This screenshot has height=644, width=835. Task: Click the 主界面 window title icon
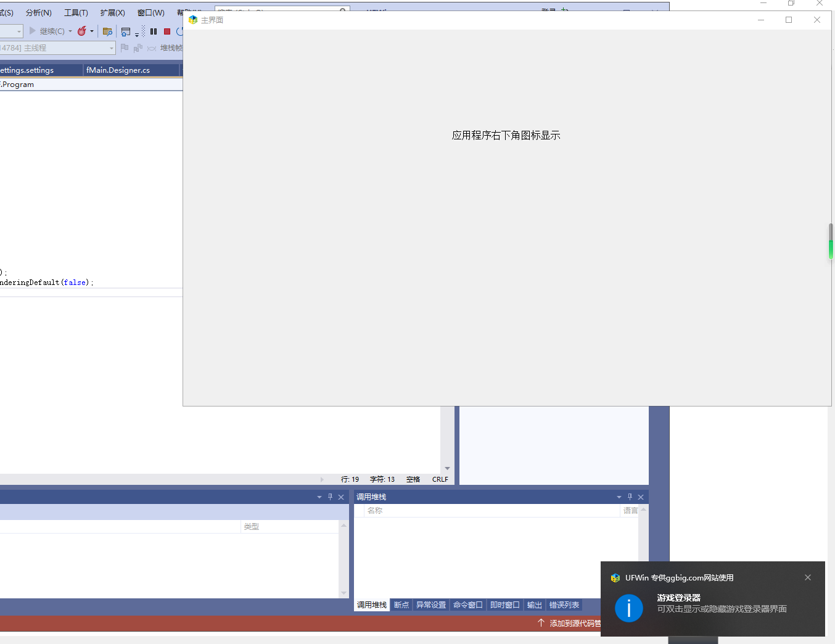193,20
